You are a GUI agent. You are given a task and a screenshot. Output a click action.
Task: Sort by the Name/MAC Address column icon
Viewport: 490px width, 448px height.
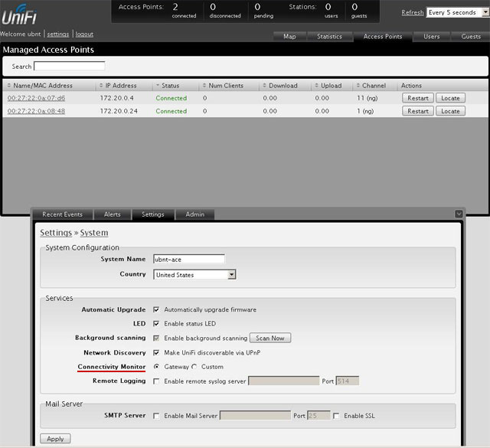point(10,86)
